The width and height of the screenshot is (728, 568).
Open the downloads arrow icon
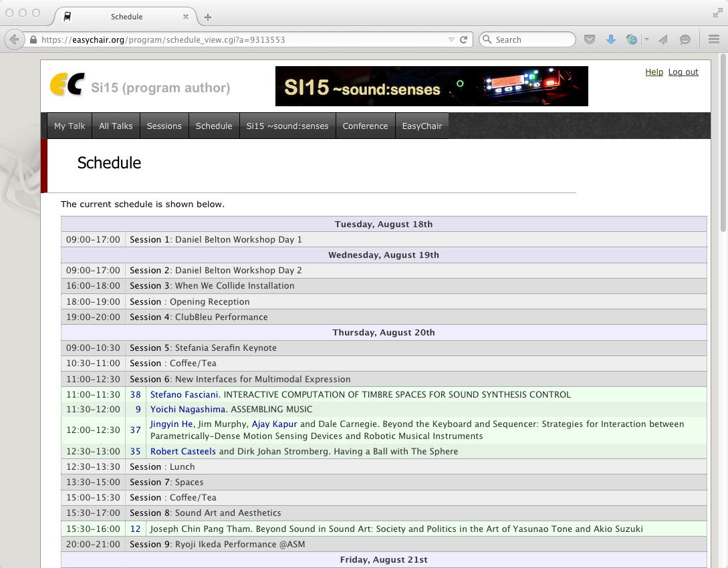pyautogui.click(x=611, y=39)
